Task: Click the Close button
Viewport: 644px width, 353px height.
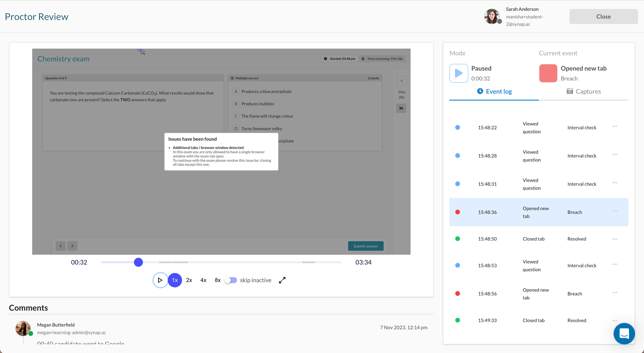Action: (603, 16)
